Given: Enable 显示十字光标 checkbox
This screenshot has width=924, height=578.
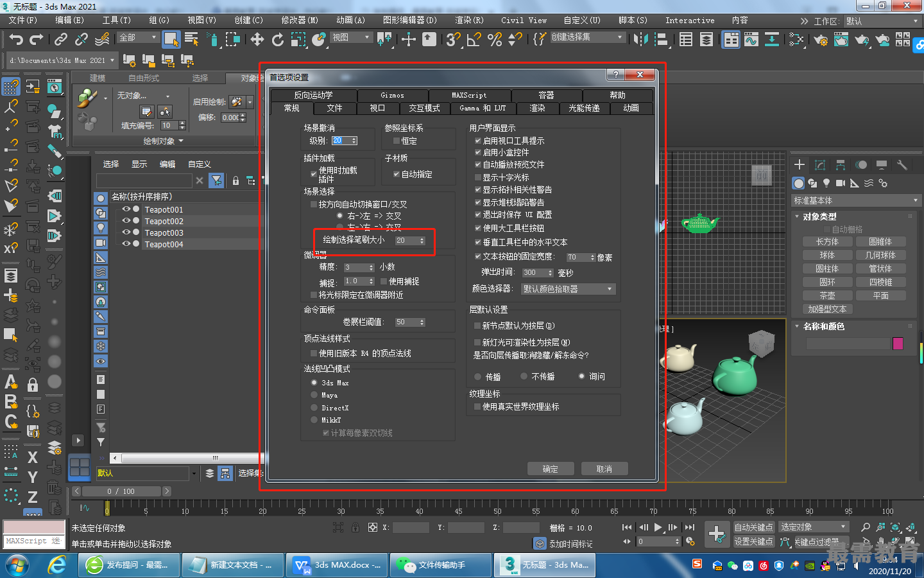Looking at the screenshot, I should 478,177.
